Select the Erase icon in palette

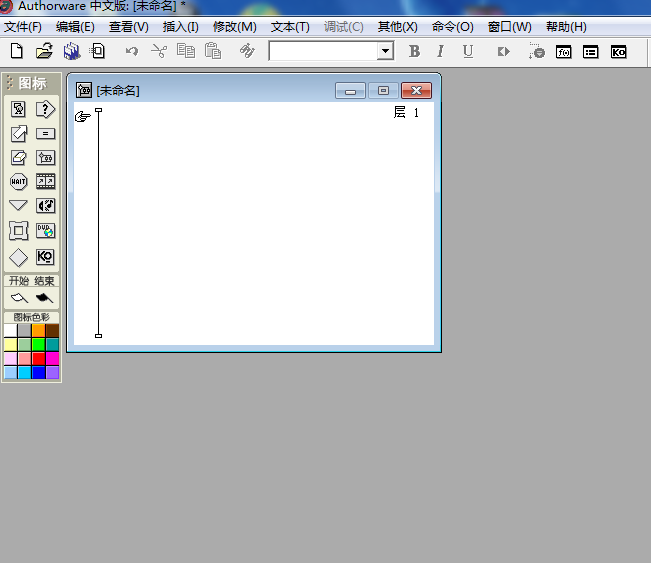[18, 157]
